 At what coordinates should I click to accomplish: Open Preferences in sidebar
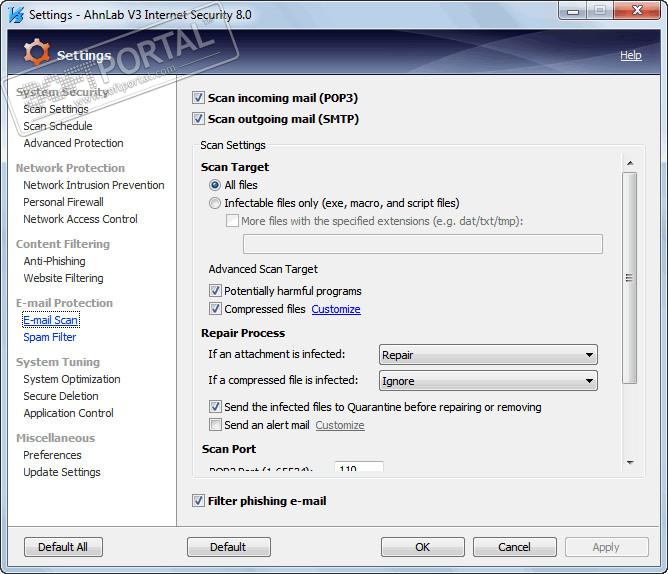click(x=52, y=455)
